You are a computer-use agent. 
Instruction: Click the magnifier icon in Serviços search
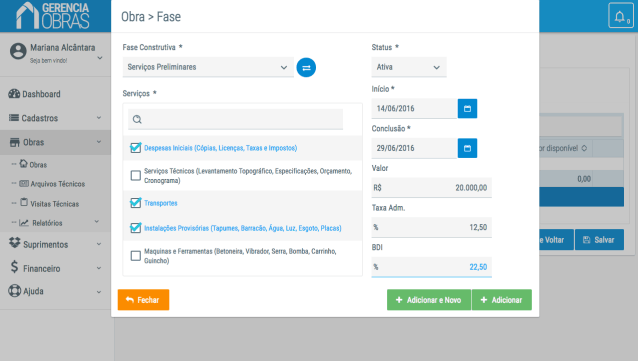pos(137,120)
